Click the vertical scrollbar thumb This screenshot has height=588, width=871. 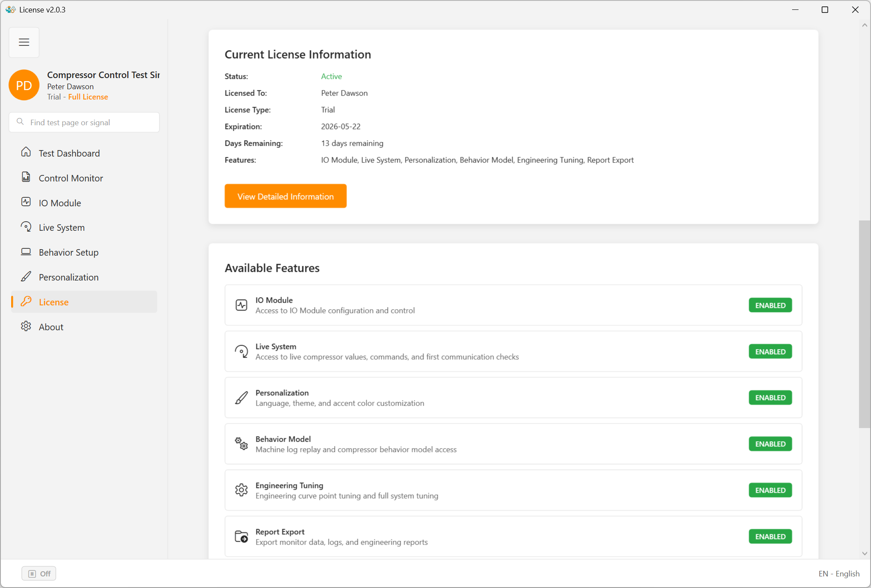[x=865, y=324]
